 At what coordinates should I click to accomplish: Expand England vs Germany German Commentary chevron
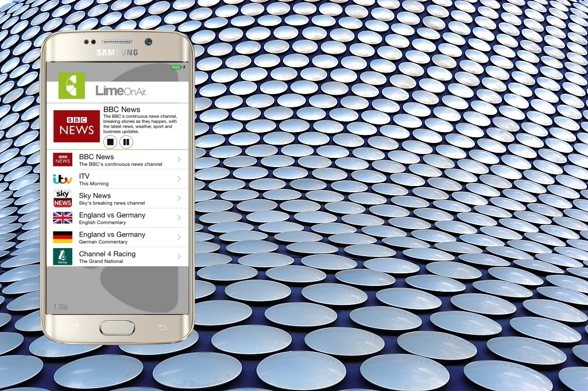tap(179, 238)
